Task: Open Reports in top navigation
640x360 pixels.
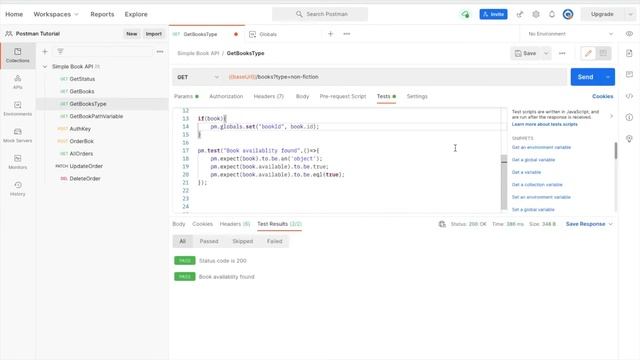Action: (x=102, y=14)
